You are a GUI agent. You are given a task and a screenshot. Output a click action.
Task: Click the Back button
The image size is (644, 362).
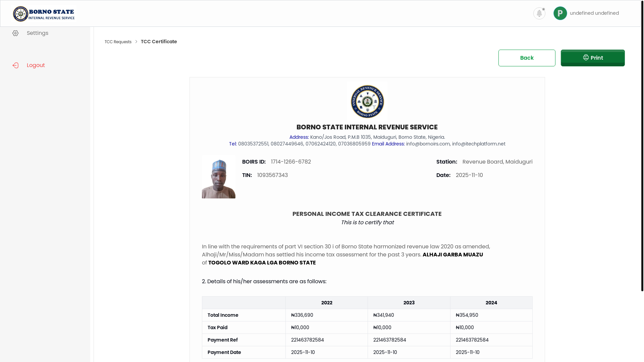(527, 58)
